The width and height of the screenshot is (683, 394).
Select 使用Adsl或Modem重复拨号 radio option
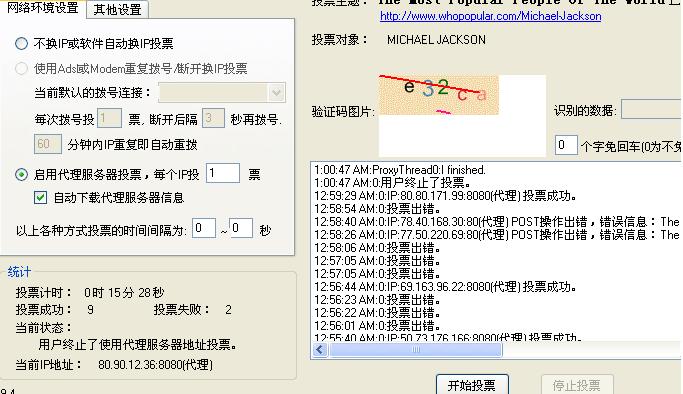pos(21,68)
